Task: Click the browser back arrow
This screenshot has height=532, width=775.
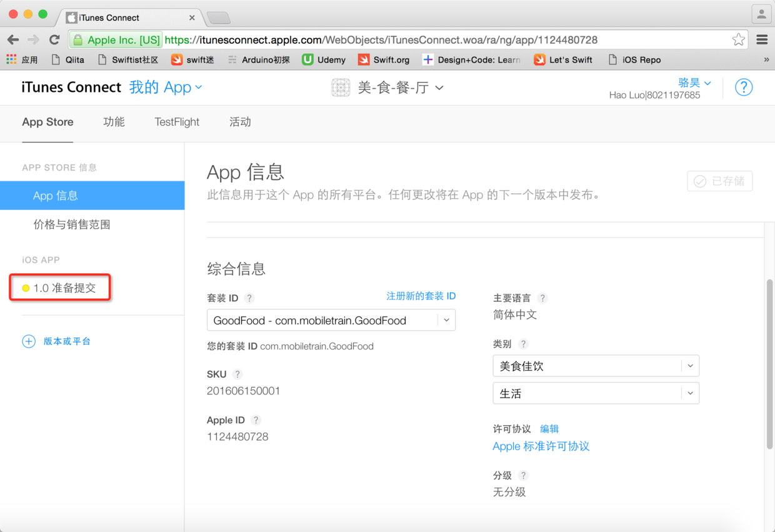Action: (x=13, y=40)
